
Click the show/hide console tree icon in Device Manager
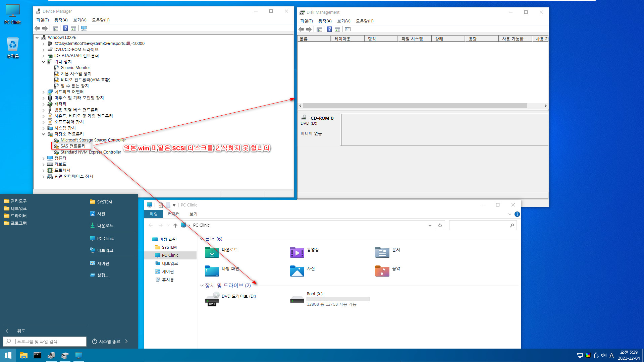point(55,28)
